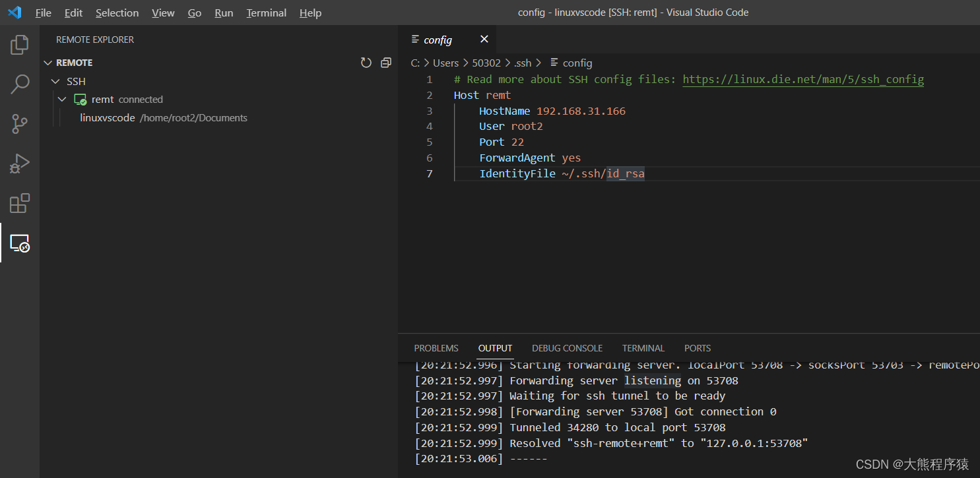Open the File menu
Screen dimensions: 980x478
[x=44, y=13]
